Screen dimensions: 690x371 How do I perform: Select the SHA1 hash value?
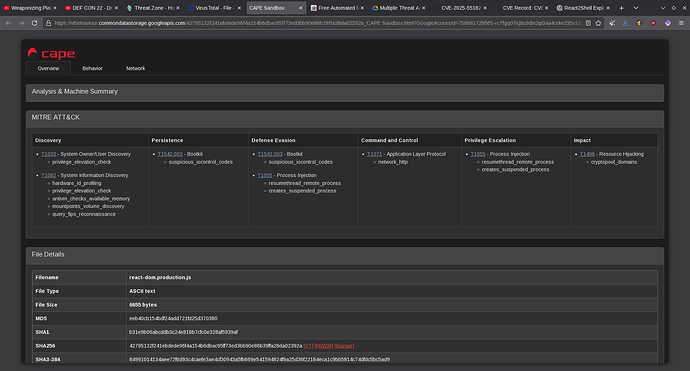[184, 332]
